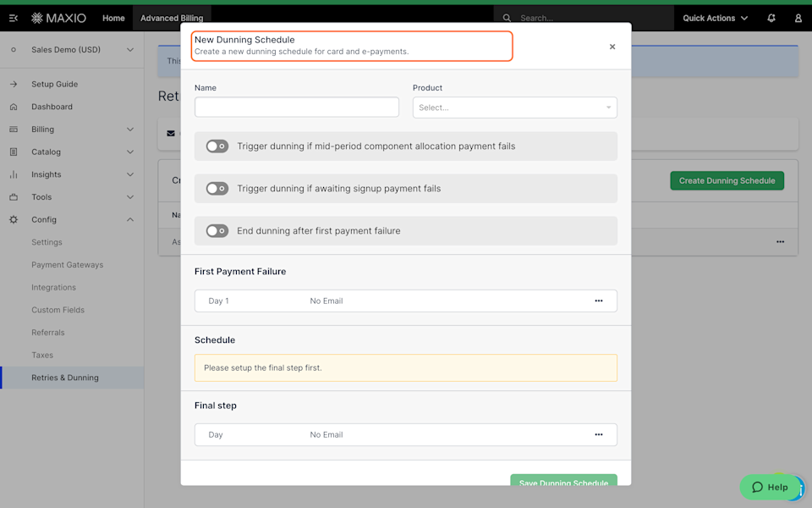Expand the Tools section chevron
This screenshot has width=812, height=508.
click(130, 197)
